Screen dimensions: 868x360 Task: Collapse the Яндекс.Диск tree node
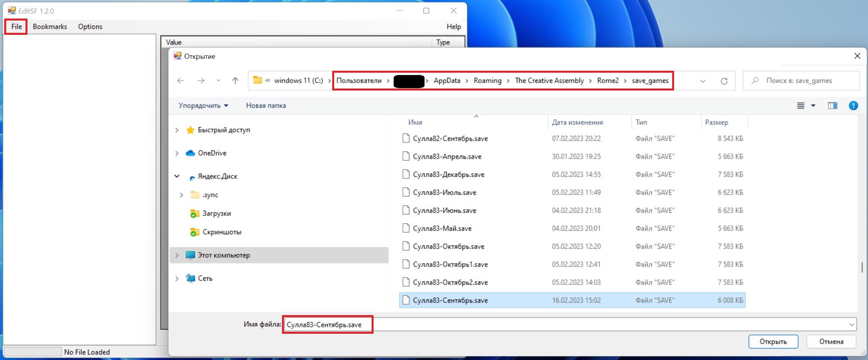click(x=177, y=176)
